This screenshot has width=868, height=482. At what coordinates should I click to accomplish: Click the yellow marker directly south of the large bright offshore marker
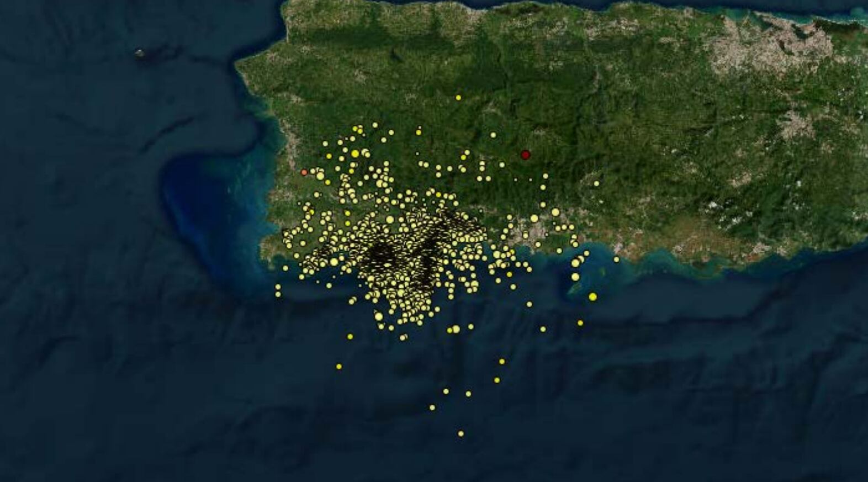click(x=580, y=323)
